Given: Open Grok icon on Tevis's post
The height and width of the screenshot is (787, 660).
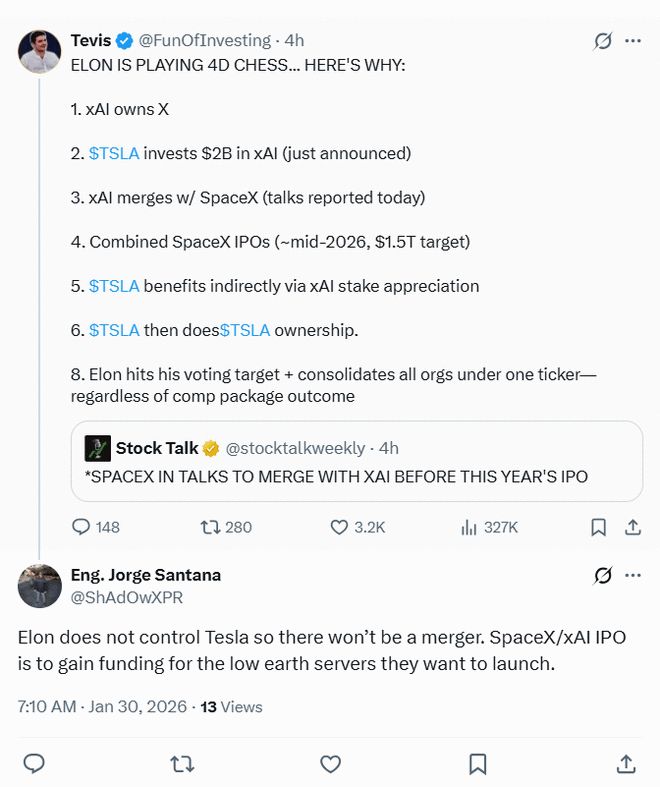Looking at the screenshot, I should coord(602,41).
